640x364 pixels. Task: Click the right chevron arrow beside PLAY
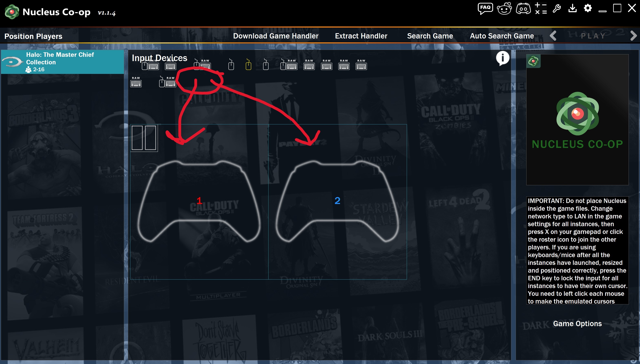click(x=633, y=36)
